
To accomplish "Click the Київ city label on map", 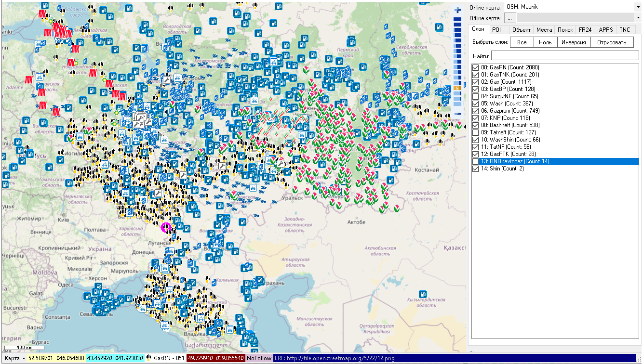I will click(63, 219).
